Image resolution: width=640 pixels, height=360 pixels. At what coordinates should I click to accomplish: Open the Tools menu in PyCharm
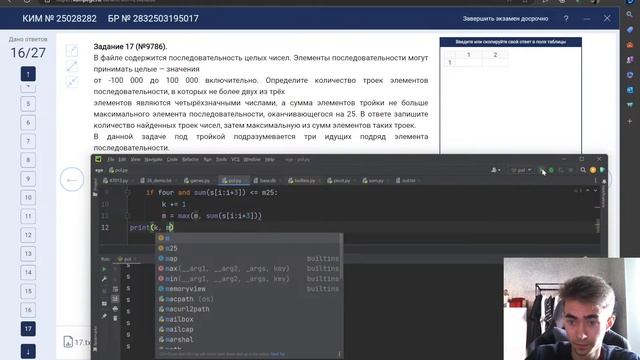(x=221, y=160)
